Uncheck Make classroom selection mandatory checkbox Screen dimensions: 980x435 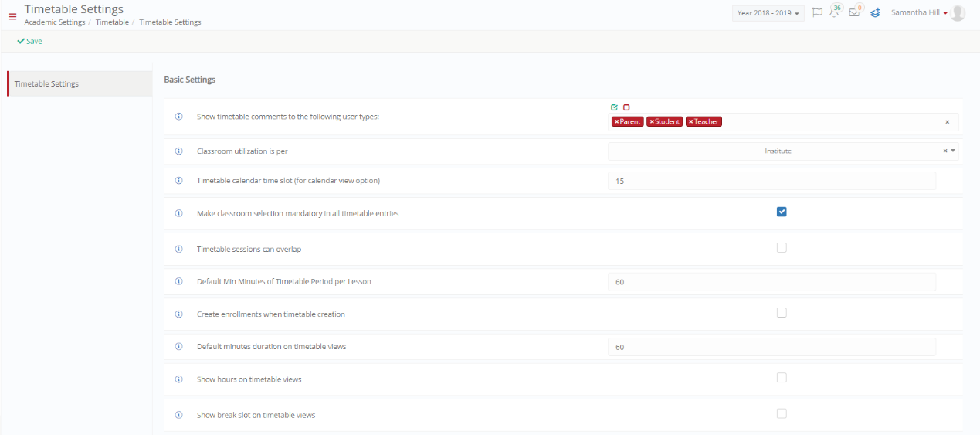[x=782, y=212]
